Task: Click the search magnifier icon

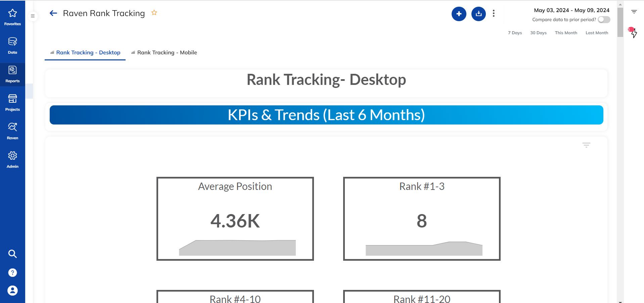Action: coord(12,254)
